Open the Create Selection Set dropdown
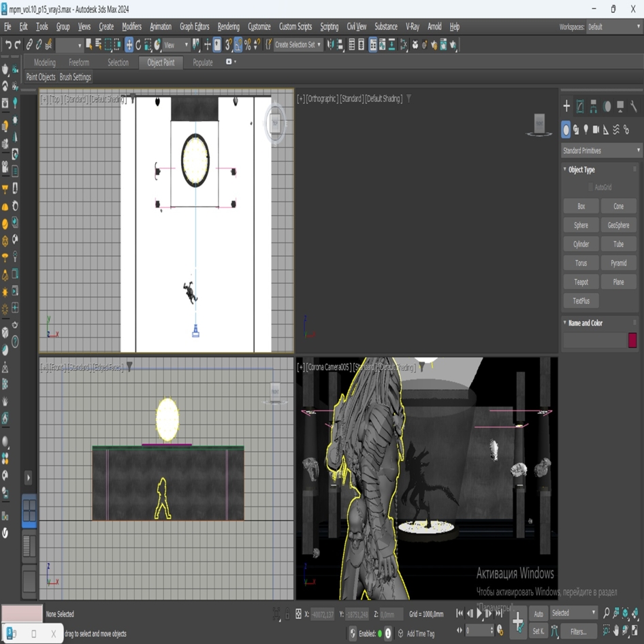The image size is (644, 644). [x=298, y=45]
